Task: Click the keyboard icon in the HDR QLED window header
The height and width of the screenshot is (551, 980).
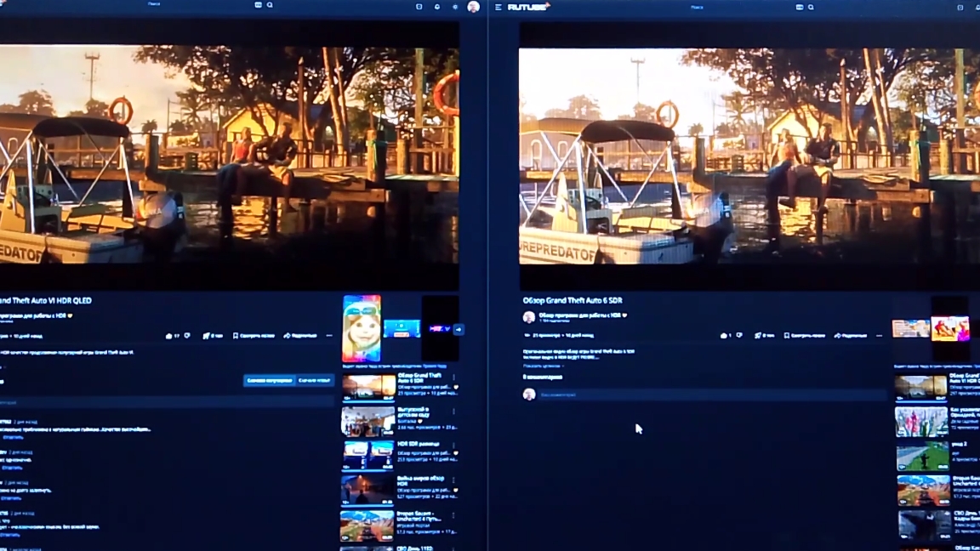Action: (258, 5)
